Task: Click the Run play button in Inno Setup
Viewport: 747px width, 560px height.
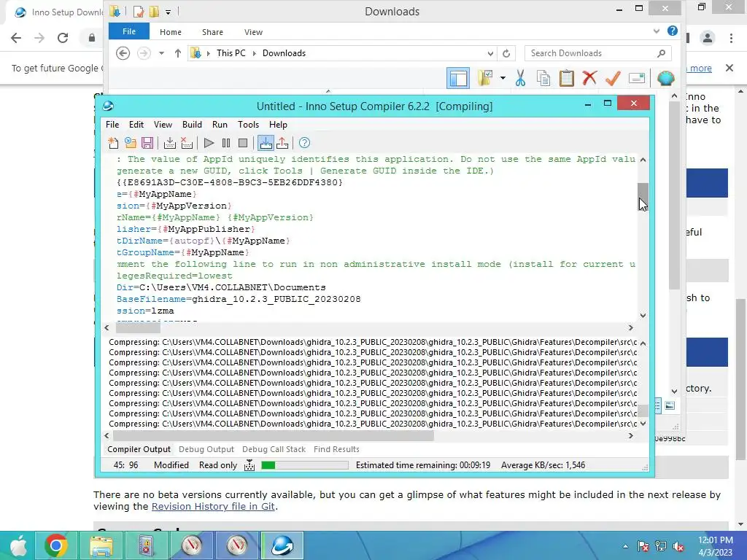Action: pos(209,143)
